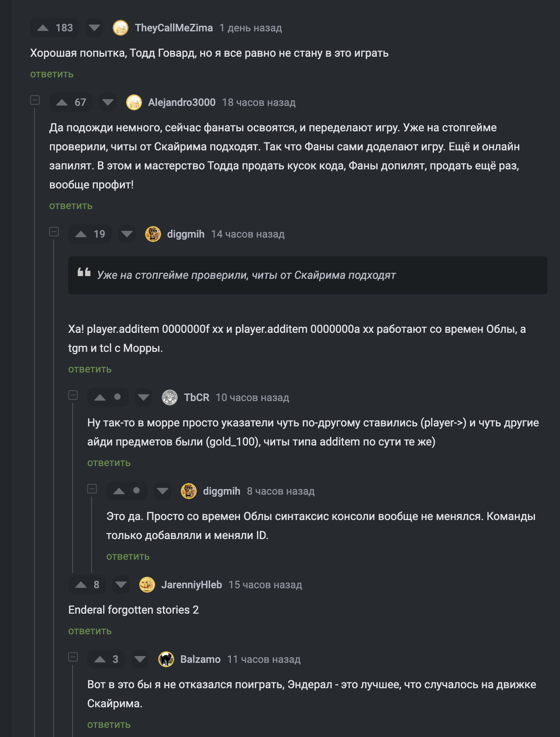Downvote Alejandro3000's comment with 67 votes
Viewport: 560px width, 737px height.
pyautogui.click(x=108, y=102)
